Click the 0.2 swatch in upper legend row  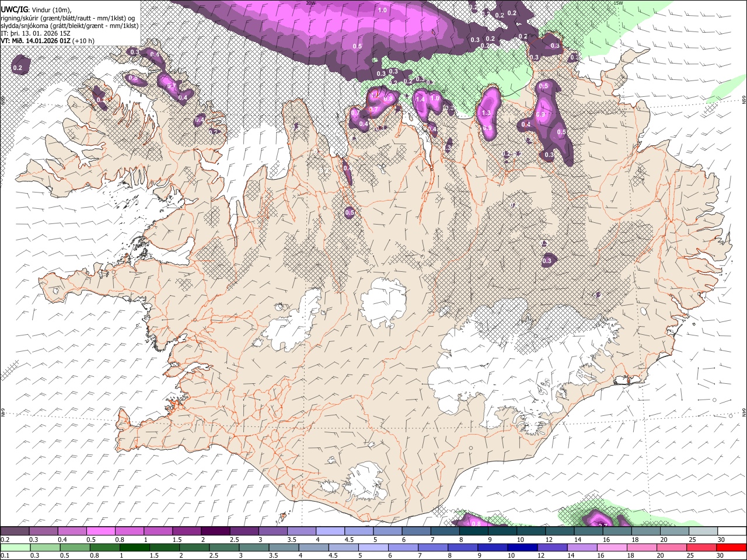pyautogui.click(x=15, y=531)
